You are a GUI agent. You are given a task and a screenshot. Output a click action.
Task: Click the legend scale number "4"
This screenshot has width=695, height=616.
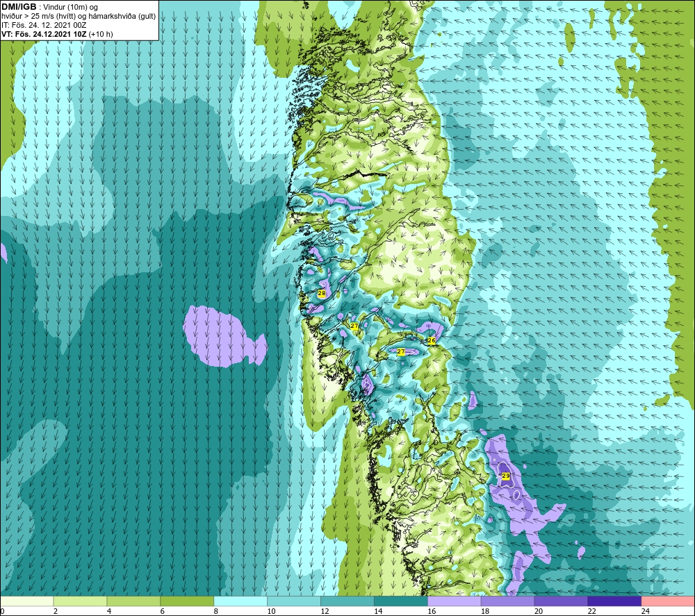[109, 611]
